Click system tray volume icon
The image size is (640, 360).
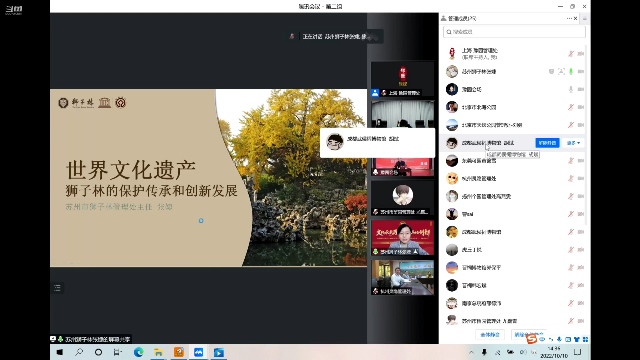pos(523,352)
